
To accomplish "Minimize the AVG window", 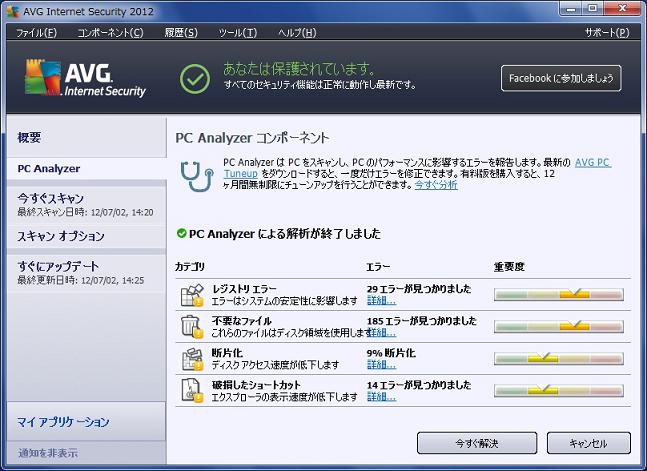I will [x=571, y=9].
